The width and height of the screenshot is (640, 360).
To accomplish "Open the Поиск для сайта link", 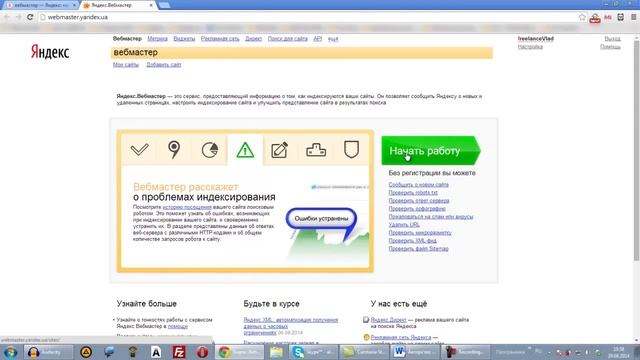I will (287, 39).
